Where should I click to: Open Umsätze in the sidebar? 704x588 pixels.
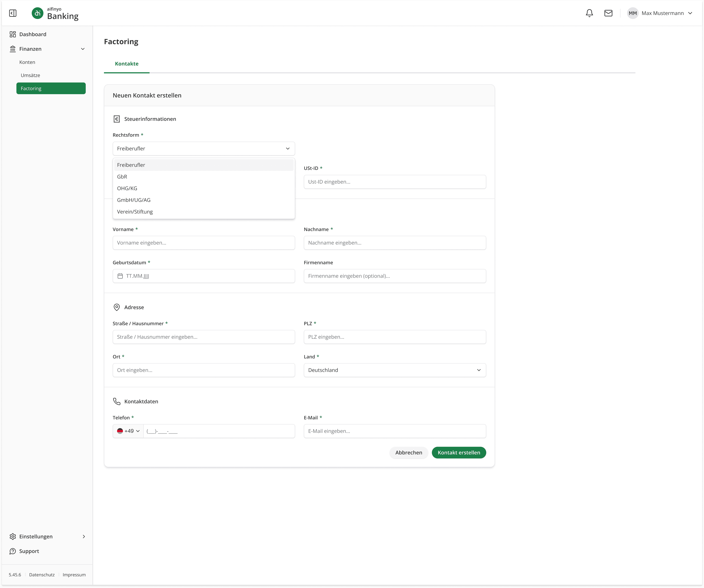pos(30,76)
